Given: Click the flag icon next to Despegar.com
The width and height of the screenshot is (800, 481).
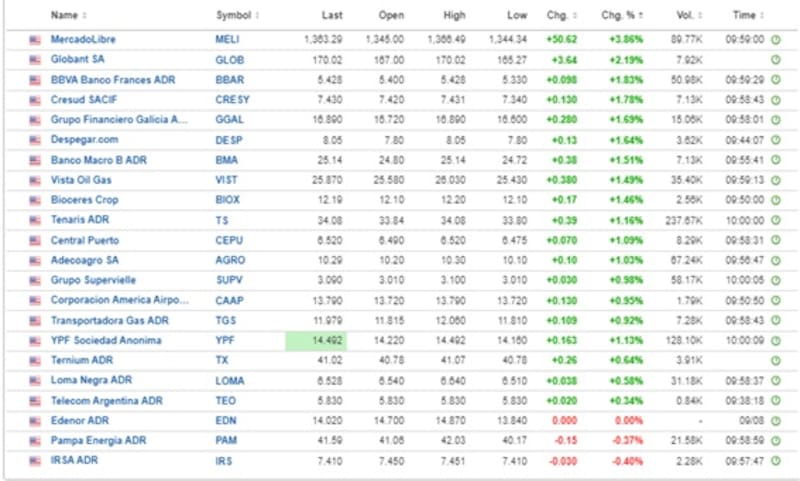Looking at the screenshot, I should click(x=35, y=140).
